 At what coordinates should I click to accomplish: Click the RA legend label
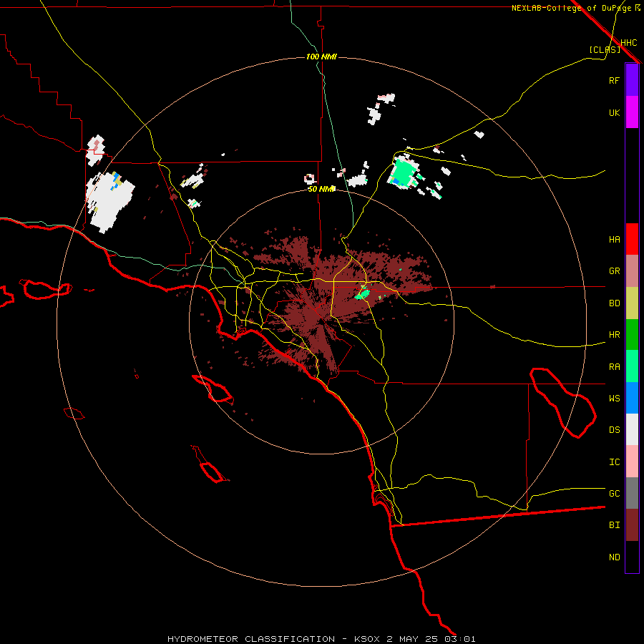point(614,367)
